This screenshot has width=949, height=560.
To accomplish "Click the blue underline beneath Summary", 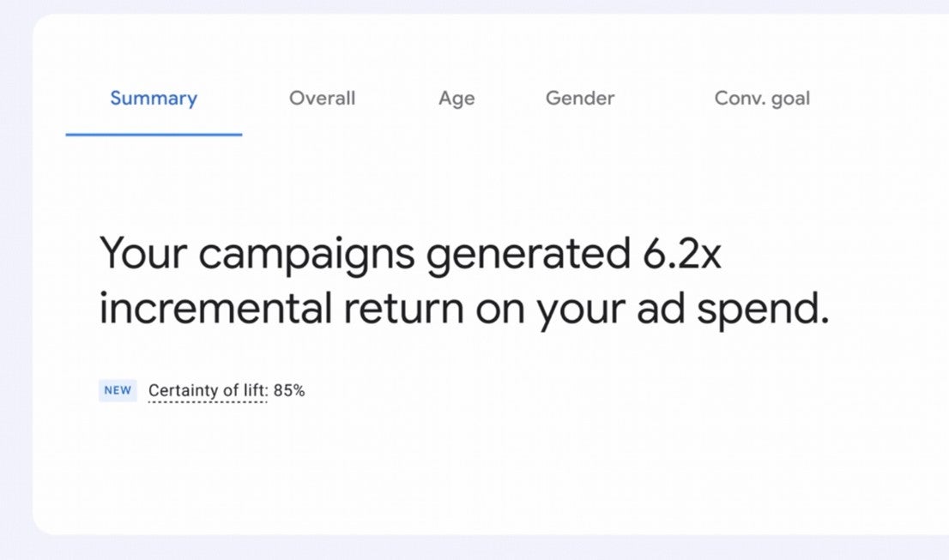I will (x=154, y=135).
